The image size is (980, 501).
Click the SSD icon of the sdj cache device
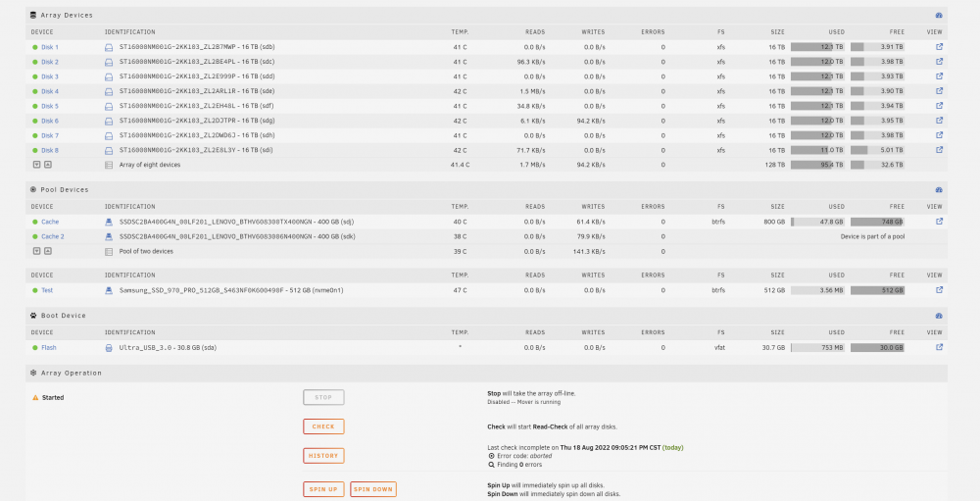[x=109, y=222]
